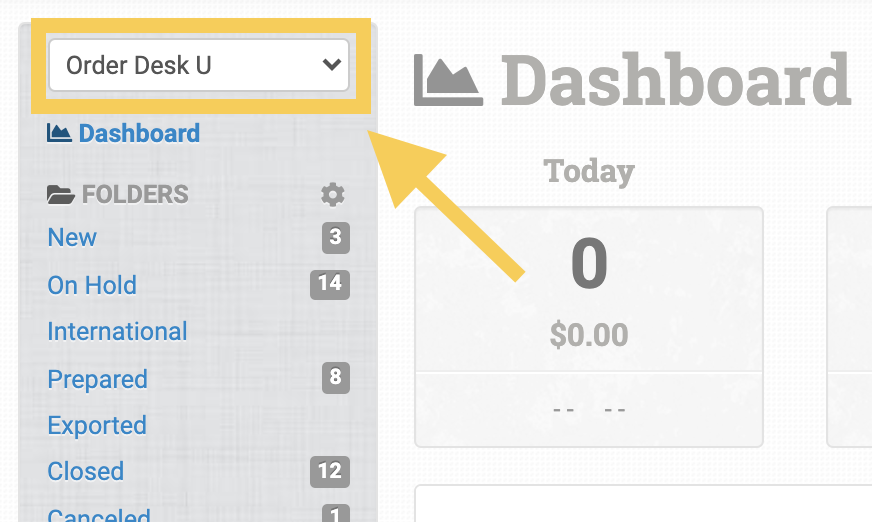The width and height of the screenshot is (872, 522).
Task: Click the New folder count badge showing 3
Action: point(336,237)
